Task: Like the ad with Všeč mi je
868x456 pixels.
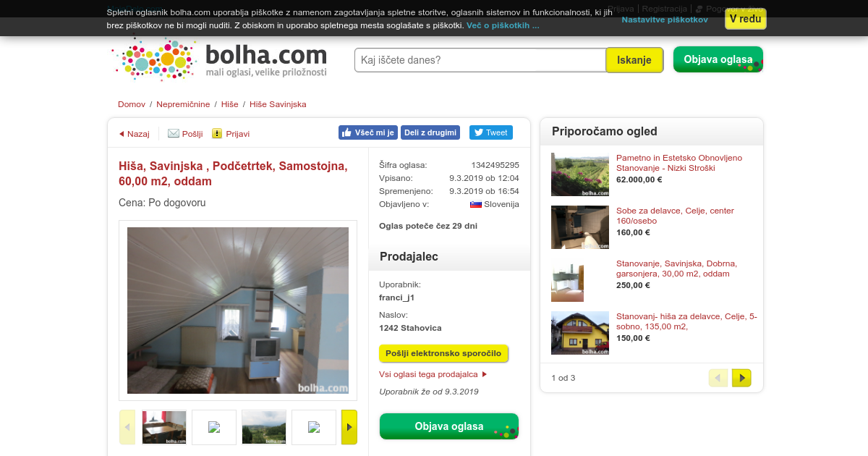Action: [x=368, y=132]
